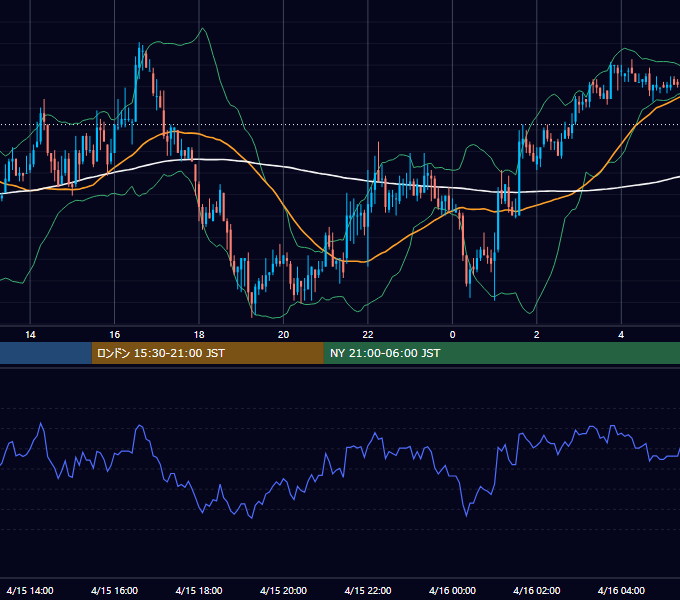Click the 22 hour axis label
The height and width of the screenshot is (600, 680).
[x=368, y=335]
